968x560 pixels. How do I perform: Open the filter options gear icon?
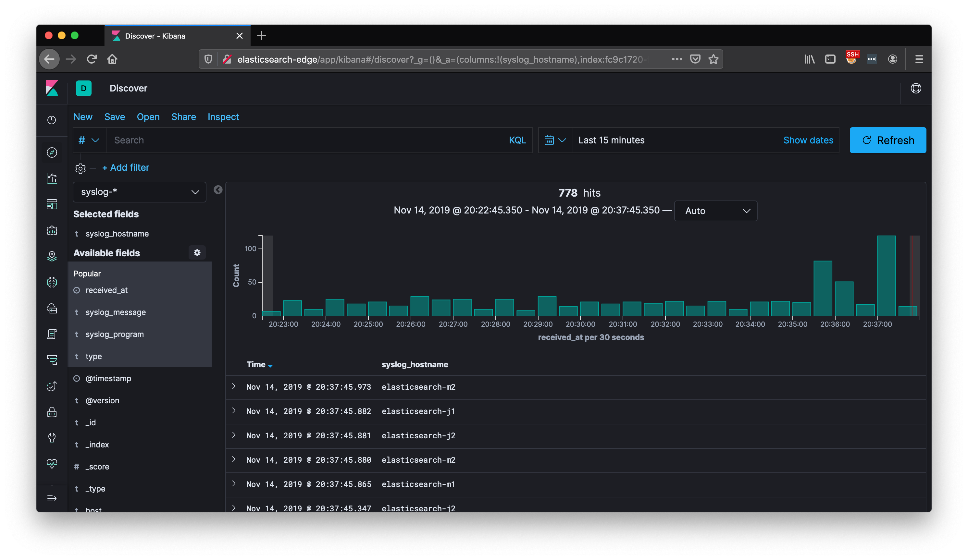click(x=80, y=168)
